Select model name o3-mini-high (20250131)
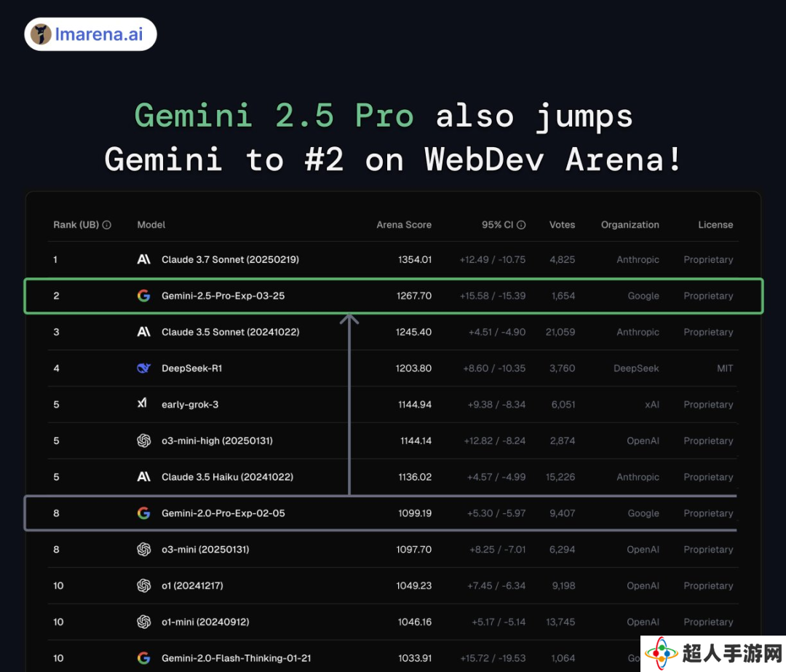 coord(217,440)
